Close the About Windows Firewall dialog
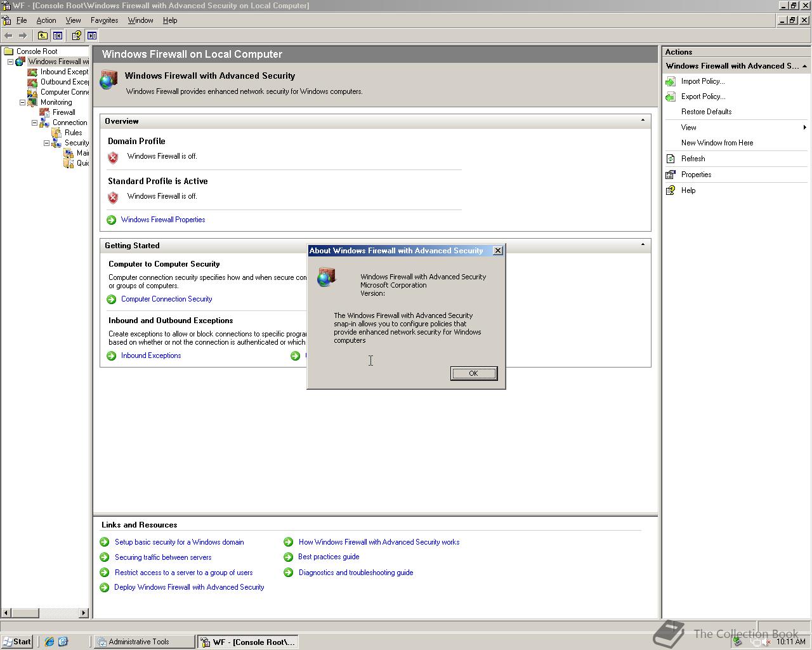The height and width of the screenshot is (650, 812). point(498,251)
